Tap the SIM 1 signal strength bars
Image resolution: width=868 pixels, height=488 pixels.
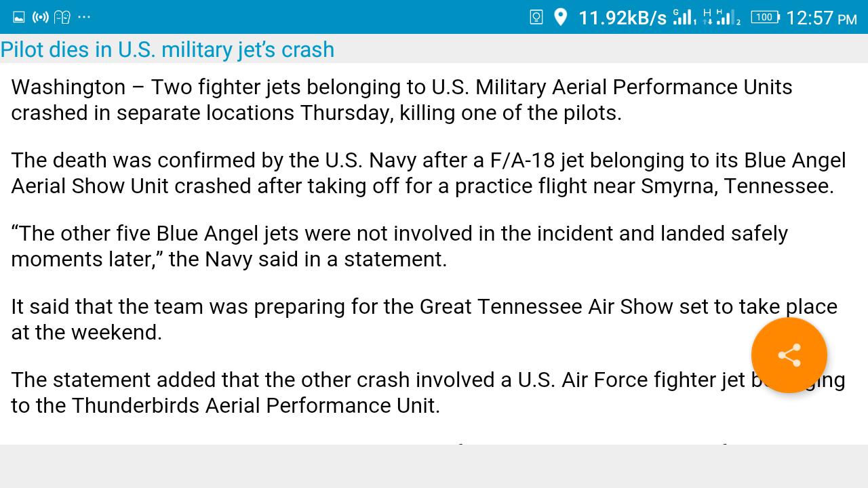pyautogui.click(x=684, y=17)
